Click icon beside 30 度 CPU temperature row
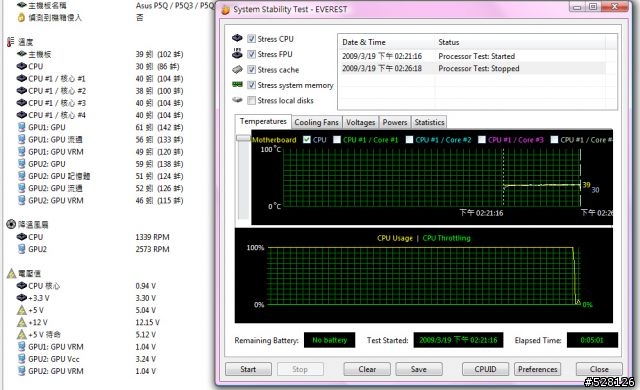Screen dimensions: 640x390 pyautogui.click(x=22, y=66)
